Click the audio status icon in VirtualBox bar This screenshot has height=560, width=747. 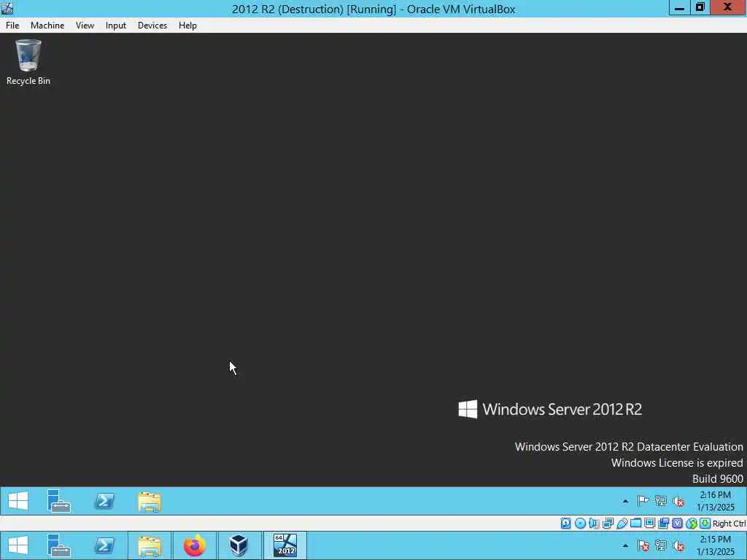[x=594, y=524]
